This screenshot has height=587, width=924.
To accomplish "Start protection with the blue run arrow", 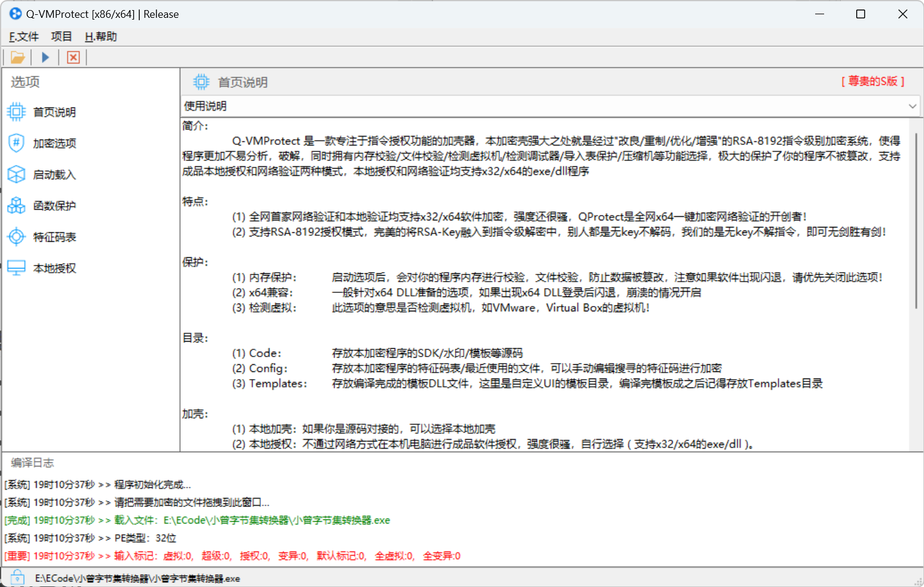I will [x=45, y=56].
